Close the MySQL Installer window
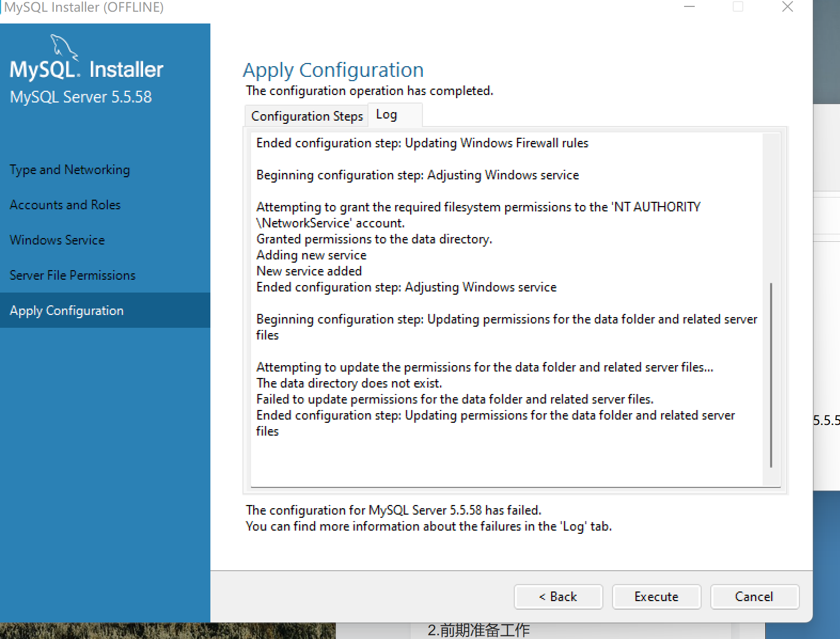Image resolution: width=840 pixels, height=639 pixels. coord(788,7)
